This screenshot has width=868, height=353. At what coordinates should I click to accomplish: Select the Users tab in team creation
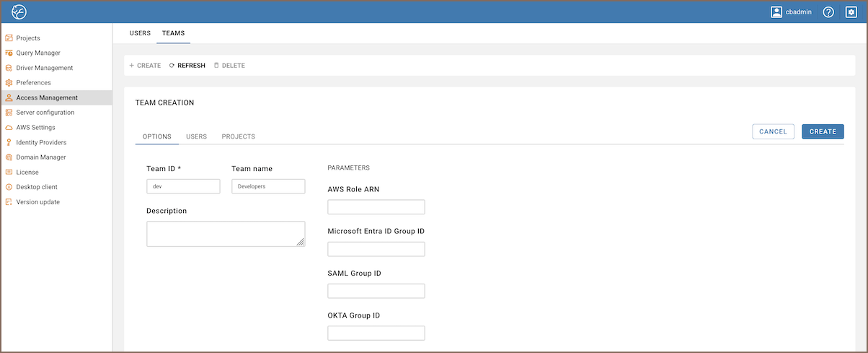pyautogui.click(x=196, y=136)
